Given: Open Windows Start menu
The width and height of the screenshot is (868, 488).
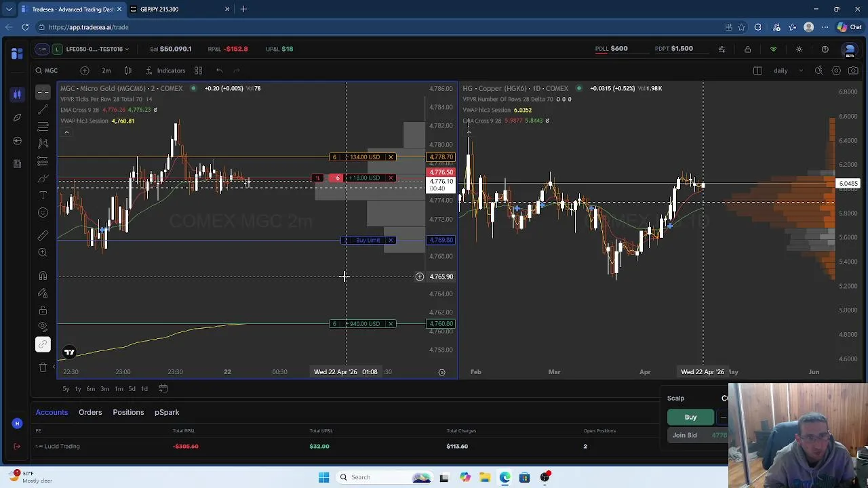Looking at the screenshot, I should [x=323, y=477].
